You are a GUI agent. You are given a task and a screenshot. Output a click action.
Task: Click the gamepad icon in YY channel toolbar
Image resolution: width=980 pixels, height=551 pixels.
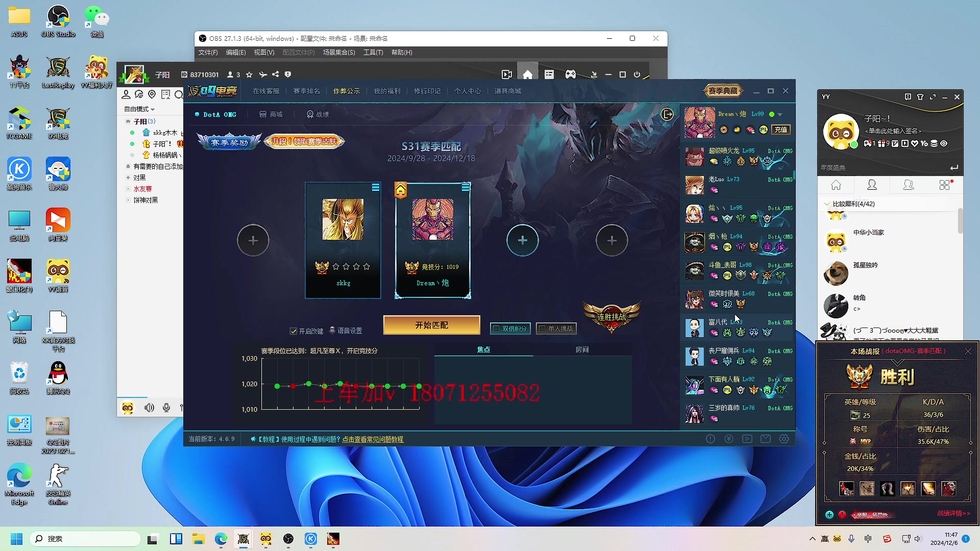[x=571, y=74]
